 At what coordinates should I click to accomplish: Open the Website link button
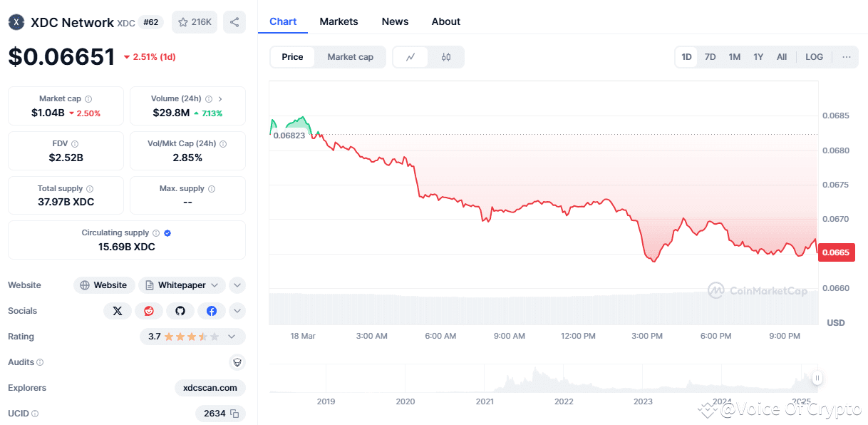(104, 285)
